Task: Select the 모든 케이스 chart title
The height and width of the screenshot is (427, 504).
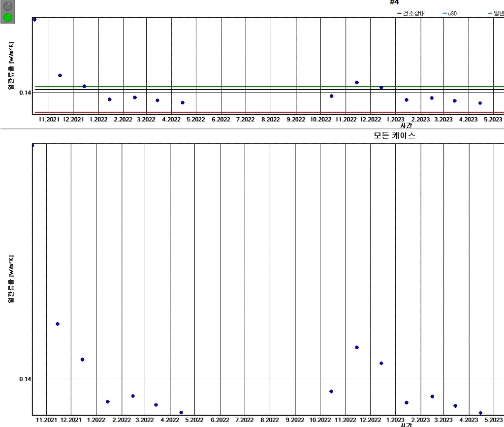Action: coord(394,135)
